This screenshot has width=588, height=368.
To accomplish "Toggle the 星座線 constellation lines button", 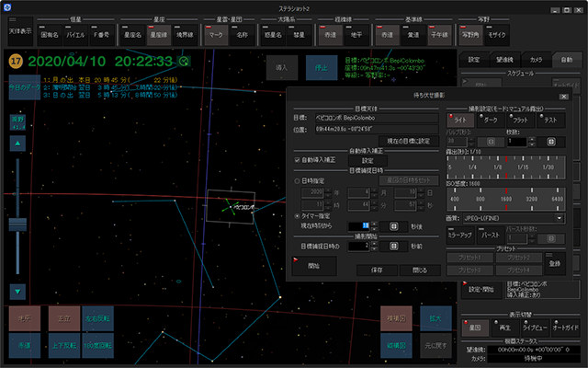I will (x=159, y=36).
